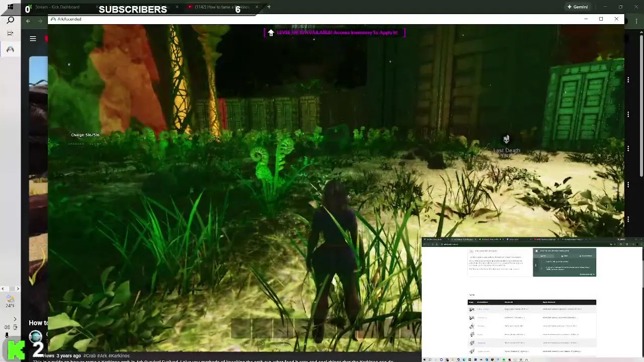The width and height of the screenshot is (644, 362).
Task: Open the Windows taskbar search
Action: (10, 20)
